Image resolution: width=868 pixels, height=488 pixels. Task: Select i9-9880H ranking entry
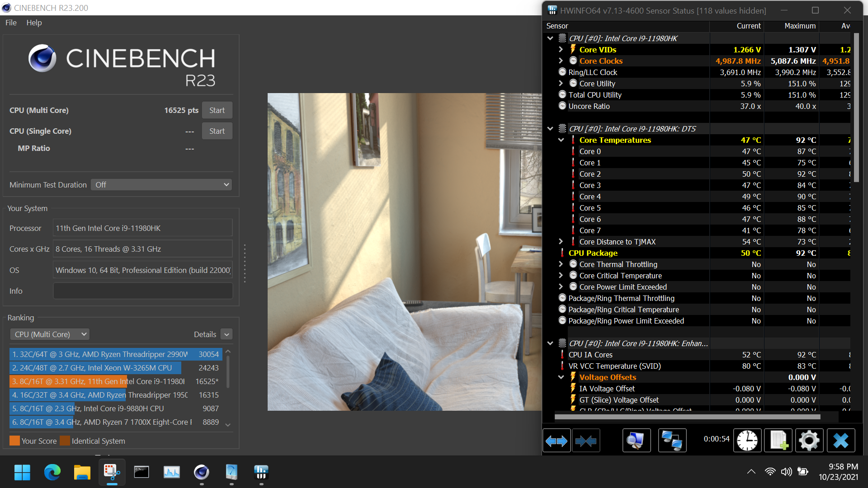pos(116,408)
